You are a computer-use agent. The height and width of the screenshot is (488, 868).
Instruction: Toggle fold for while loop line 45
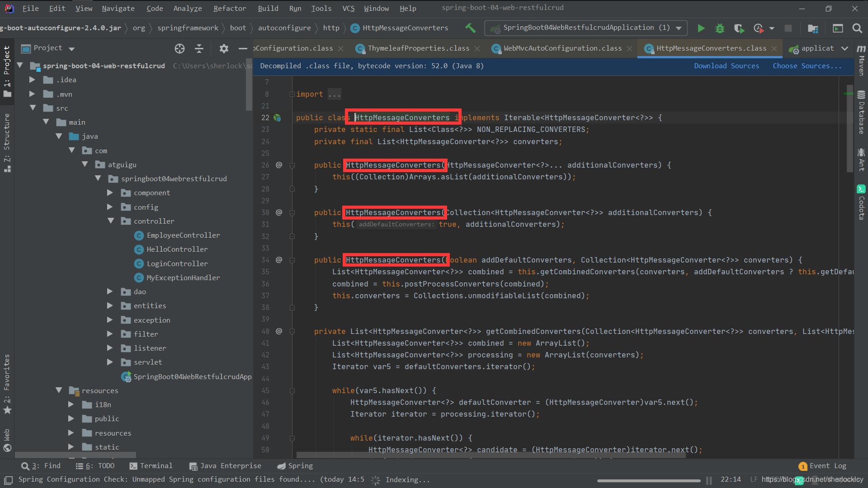292,391
